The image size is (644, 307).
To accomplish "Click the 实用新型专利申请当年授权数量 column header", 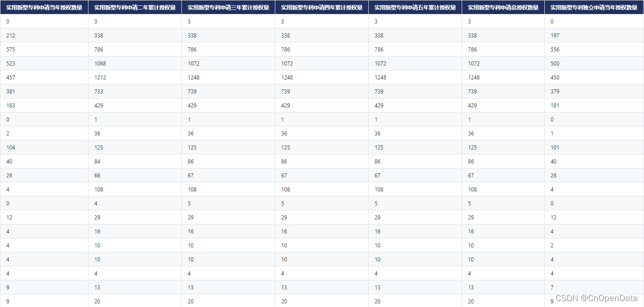I will pyautogui.click(x=44, y=7).
